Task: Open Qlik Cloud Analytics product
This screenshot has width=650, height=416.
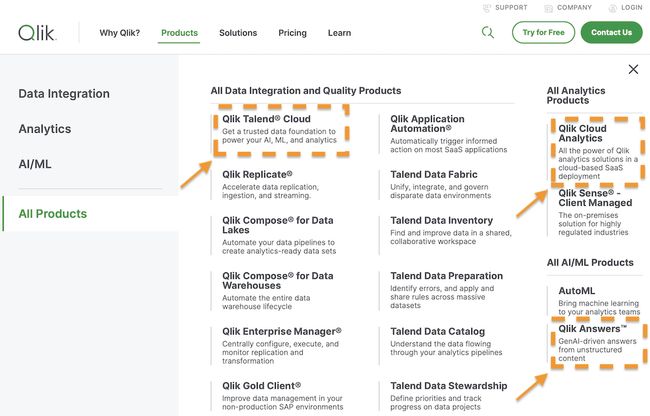Action: coord(582,133)
